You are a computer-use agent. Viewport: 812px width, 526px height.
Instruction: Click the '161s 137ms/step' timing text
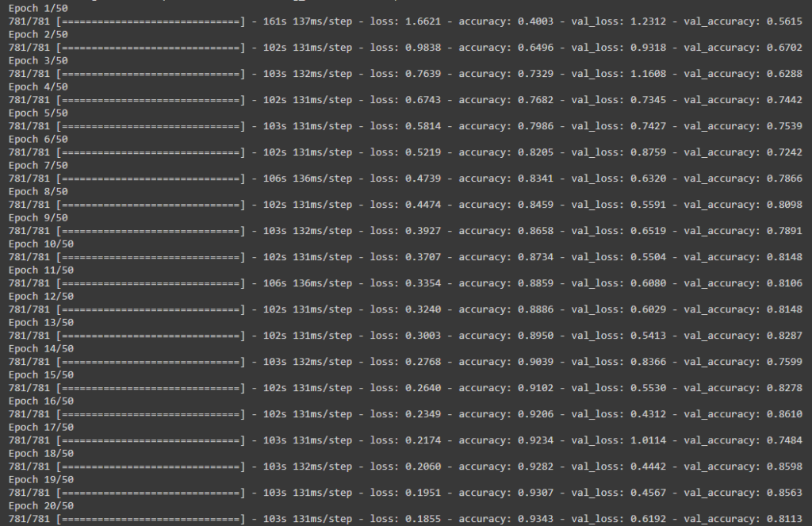tap(308, 21)
